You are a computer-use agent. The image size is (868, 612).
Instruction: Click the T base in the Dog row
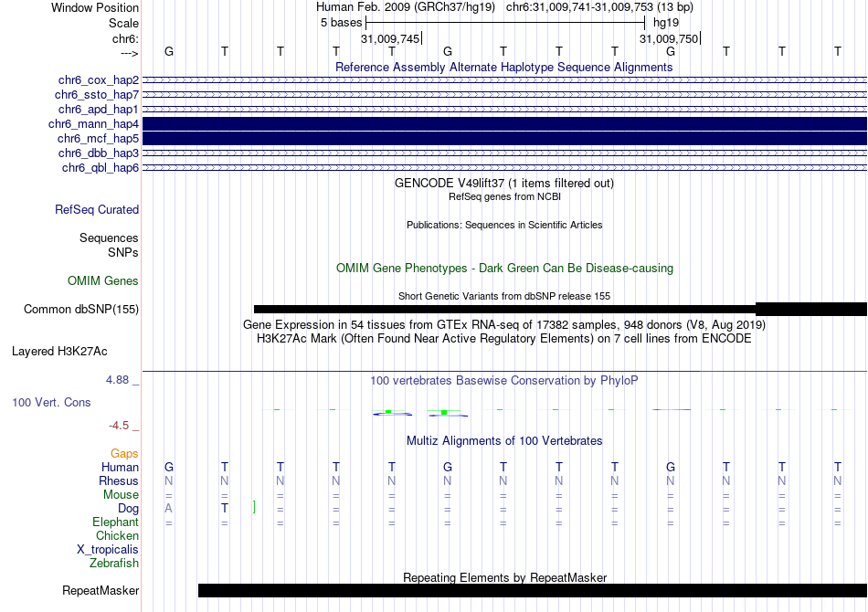pyautogui.click(x=224, y=508)
